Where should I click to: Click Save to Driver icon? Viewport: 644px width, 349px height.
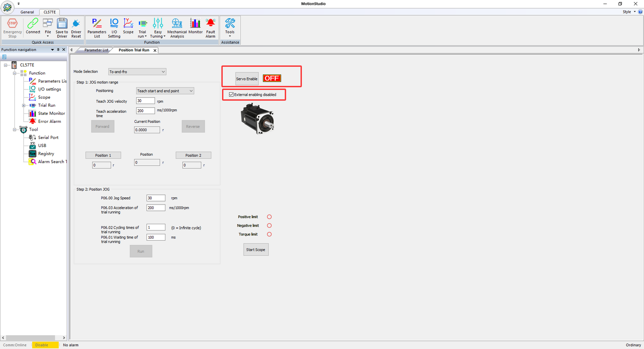pyautogui.click(x=62, y=28)
